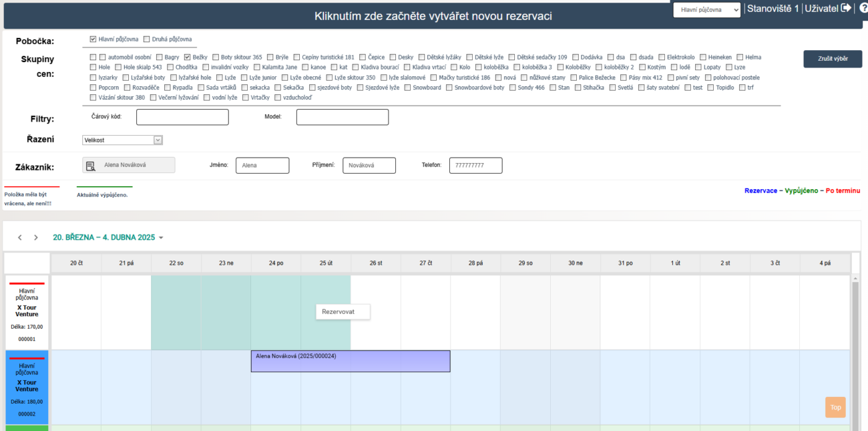
Task: Click the customer search icon by Alena Nováková
Action: (x=91, y=165)
